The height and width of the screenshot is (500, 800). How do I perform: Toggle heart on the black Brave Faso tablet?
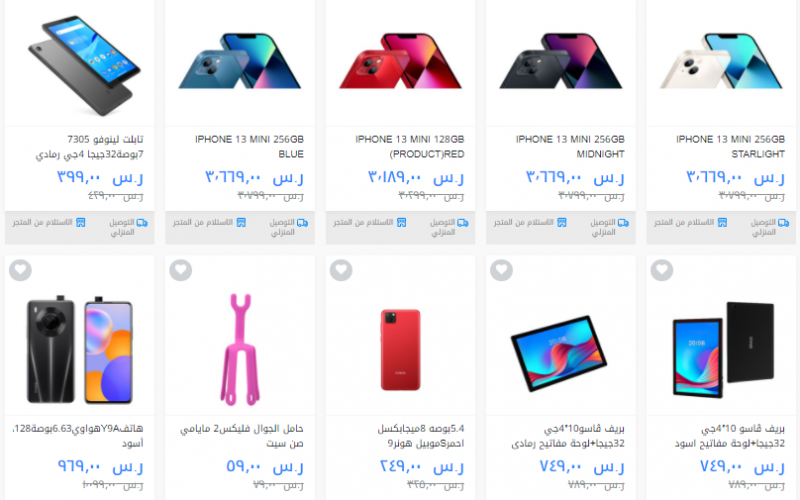click(662, 270)
